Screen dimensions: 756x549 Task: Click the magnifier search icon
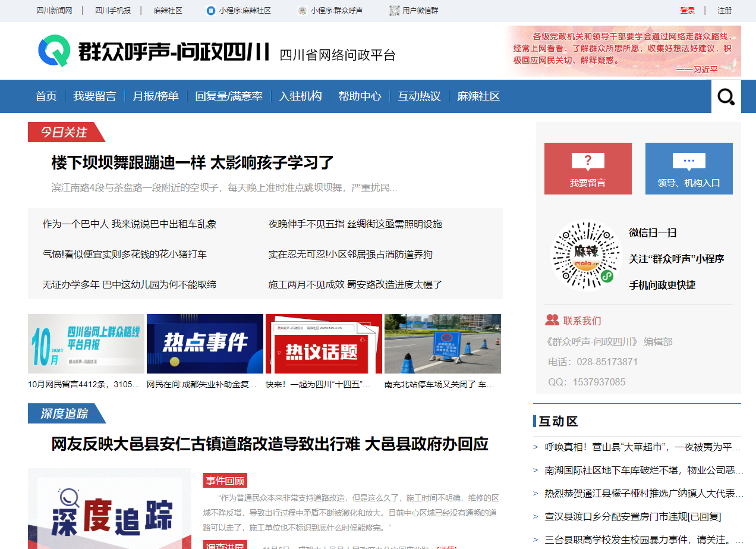click(726, 96)
